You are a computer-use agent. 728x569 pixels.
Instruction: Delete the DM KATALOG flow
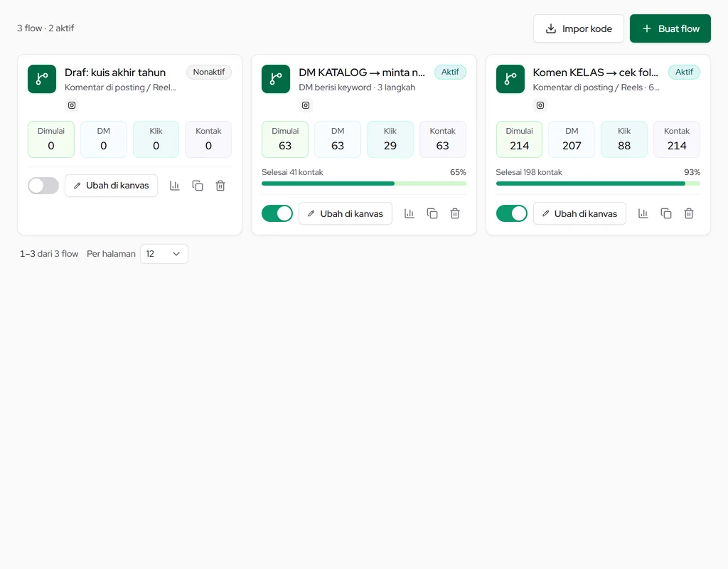coord(455,213)
